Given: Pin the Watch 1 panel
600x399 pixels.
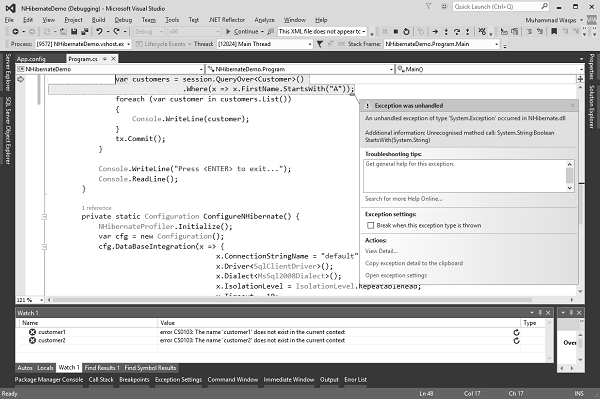Looking at the screenshot, I should click(540, 313).
